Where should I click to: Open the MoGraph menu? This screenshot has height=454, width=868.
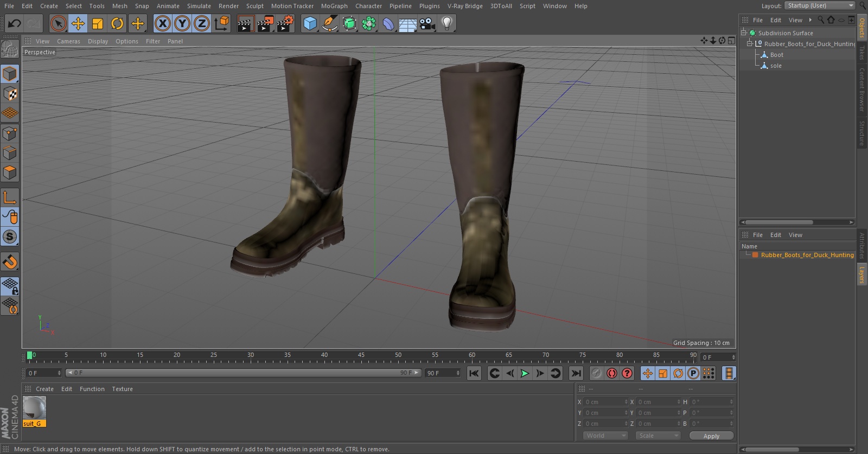click(x=334, y=6)
